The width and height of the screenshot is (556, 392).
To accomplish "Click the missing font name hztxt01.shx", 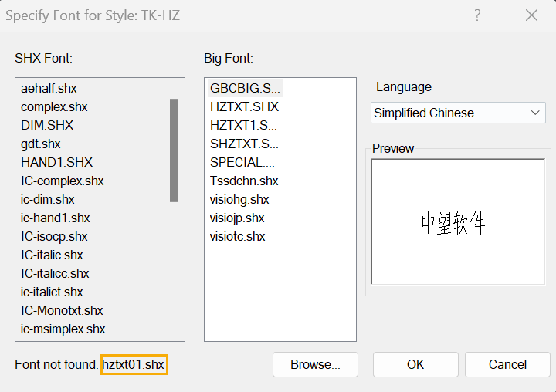I will coord(134,364).
